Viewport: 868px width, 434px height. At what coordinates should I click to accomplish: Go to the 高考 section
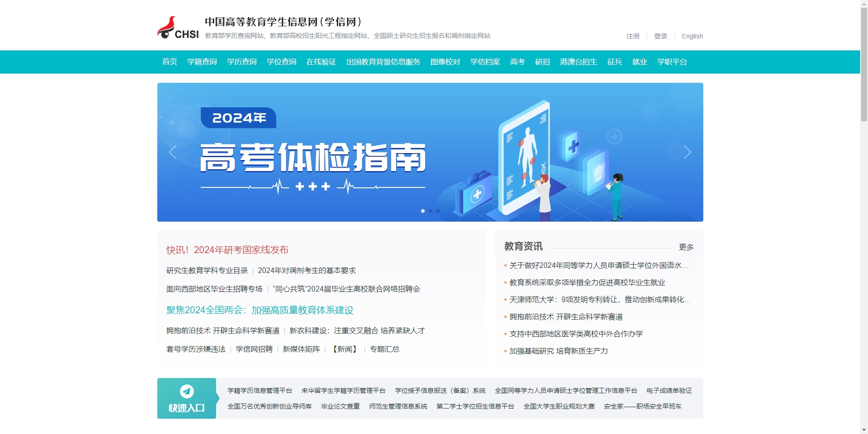(x=517, y=62)
